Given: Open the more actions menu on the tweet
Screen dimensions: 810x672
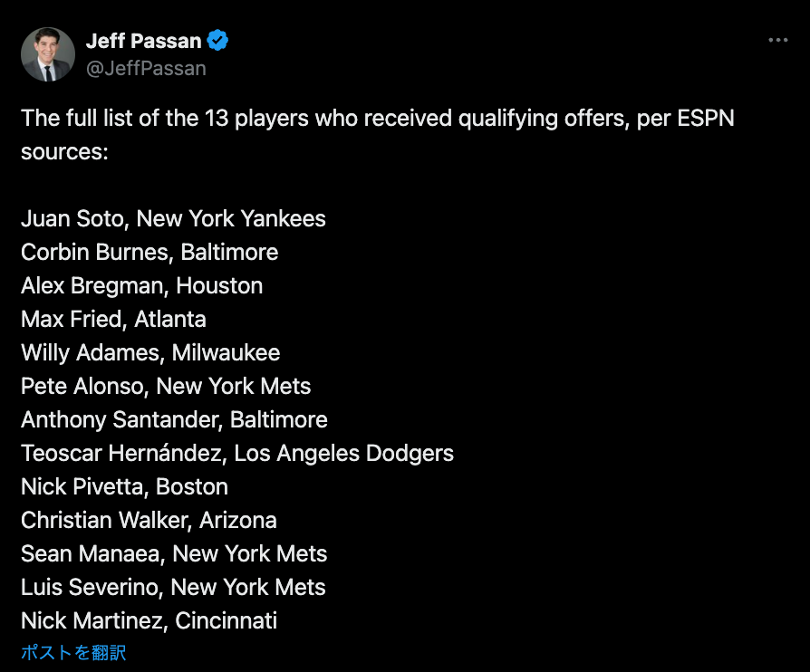Looking at the screenshot, I should coord(777,39).
